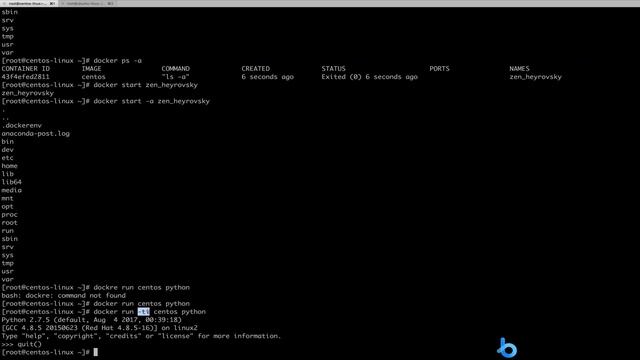The width and height of the screenshot is (640, 360).
Task: Click the NAMES column header
Action: (x=519, y=69)
